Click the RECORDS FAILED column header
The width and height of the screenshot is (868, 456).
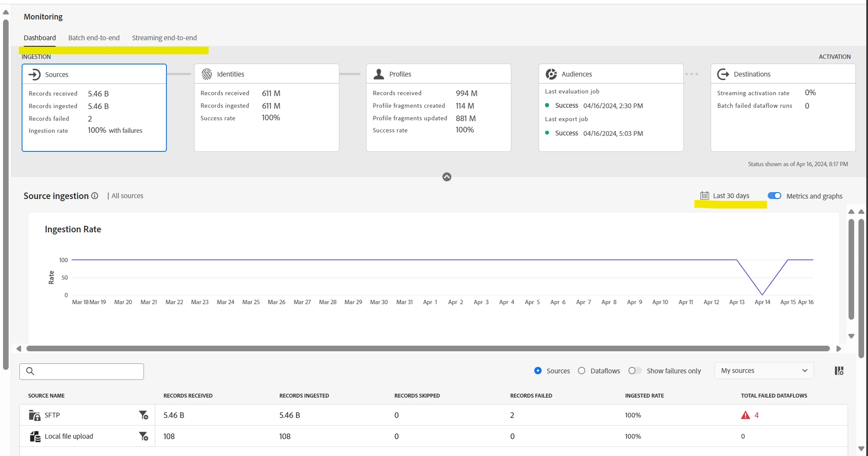(x=531, y=395)
